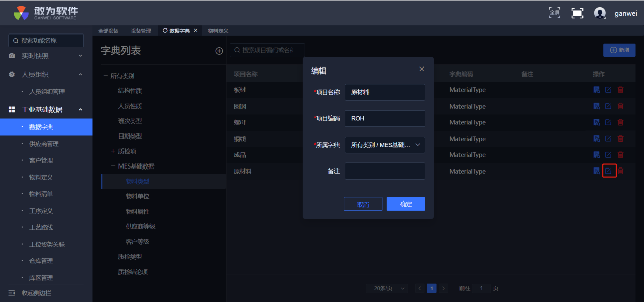Delete the 成品 row with trash icon
Viewport: 644px width, 302px height.
tap(620, 155)
